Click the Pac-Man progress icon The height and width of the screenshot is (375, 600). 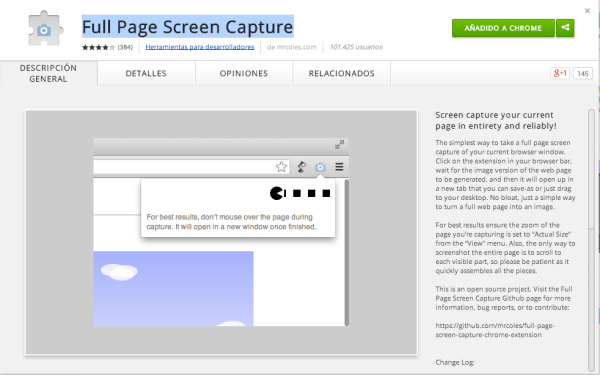[277, 193]
